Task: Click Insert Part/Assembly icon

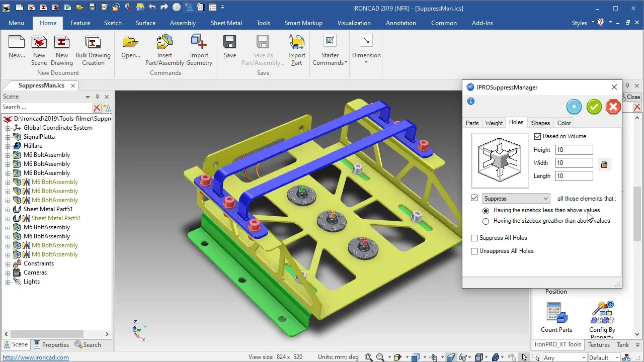Action: coord(165,42)
